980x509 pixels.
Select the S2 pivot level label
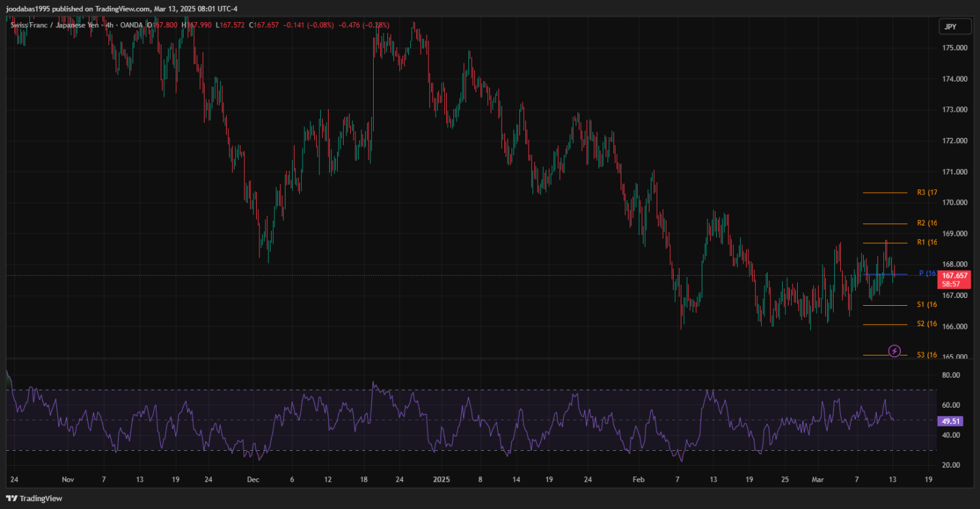tap(926, 324)
